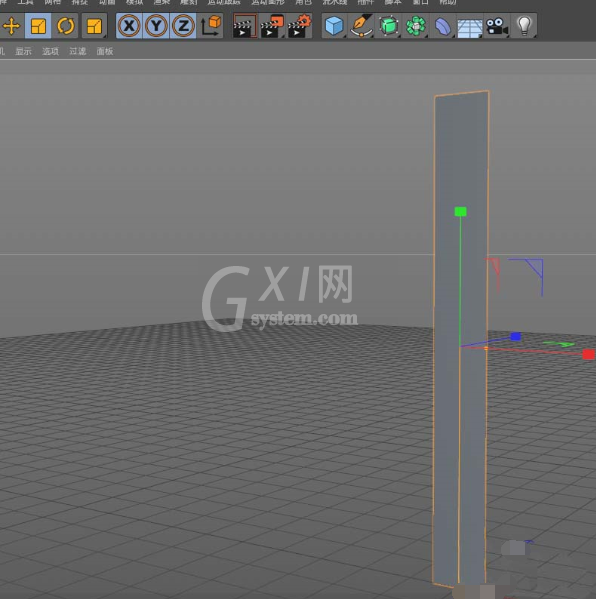This screenshot has height=599, width=596.
Task: Open the 面板 viewport menu
Action: [x=105, y=51]
